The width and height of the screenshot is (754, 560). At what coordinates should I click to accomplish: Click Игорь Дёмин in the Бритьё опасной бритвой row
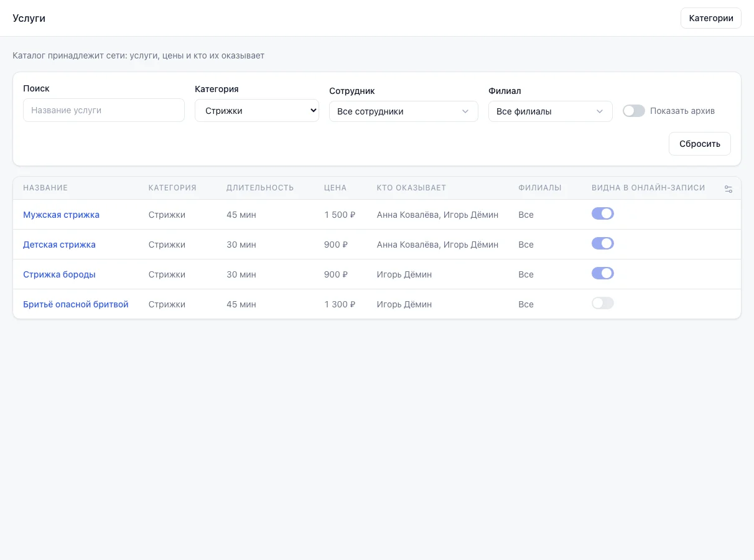click(x=404, y=304)
